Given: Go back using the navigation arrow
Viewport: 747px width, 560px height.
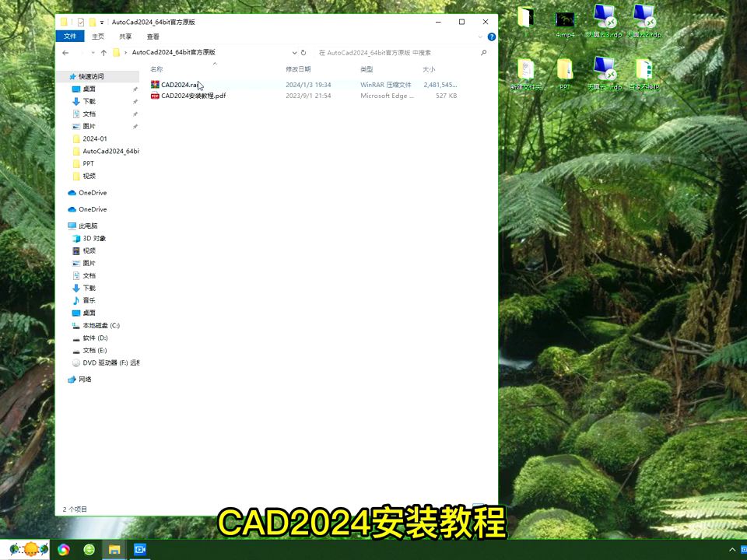Looking at the screenshot, I should tap(65, 52).
